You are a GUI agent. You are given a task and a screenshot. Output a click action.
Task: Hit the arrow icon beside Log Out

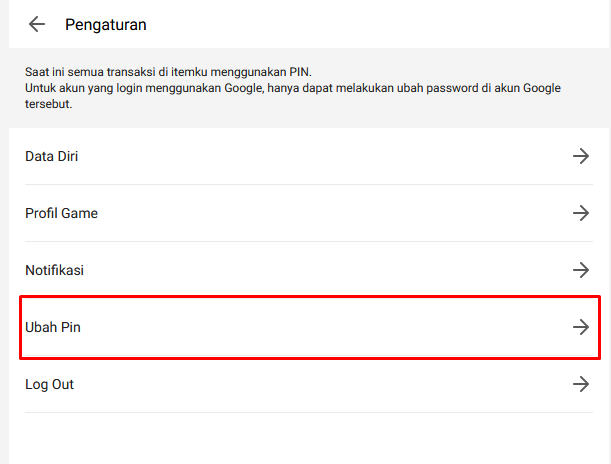pyautogui.click(x=581, y=384)
